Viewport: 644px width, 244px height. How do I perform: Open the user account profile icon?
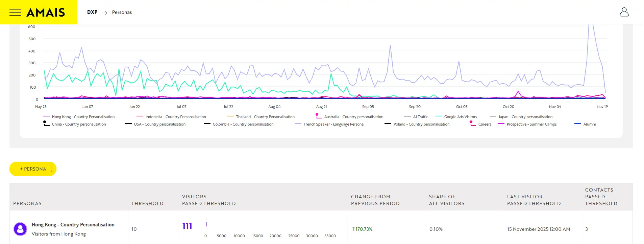click(624, 12)
